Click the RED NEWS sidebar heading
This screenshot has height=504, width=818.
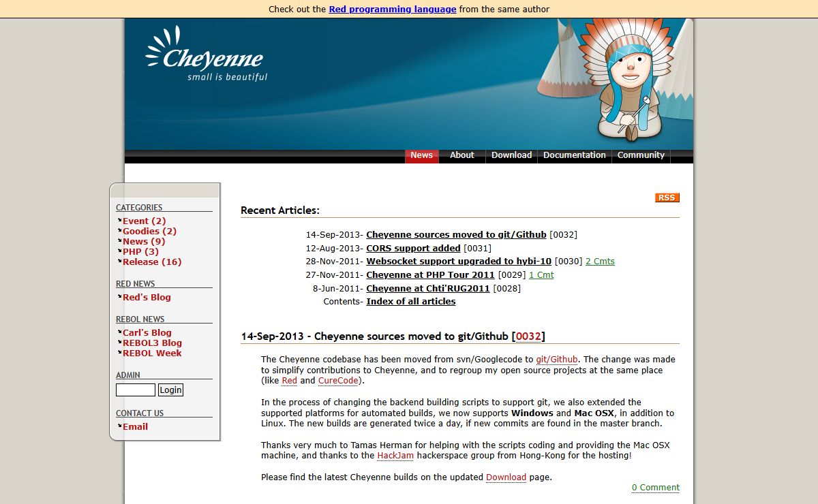[136, 284]
